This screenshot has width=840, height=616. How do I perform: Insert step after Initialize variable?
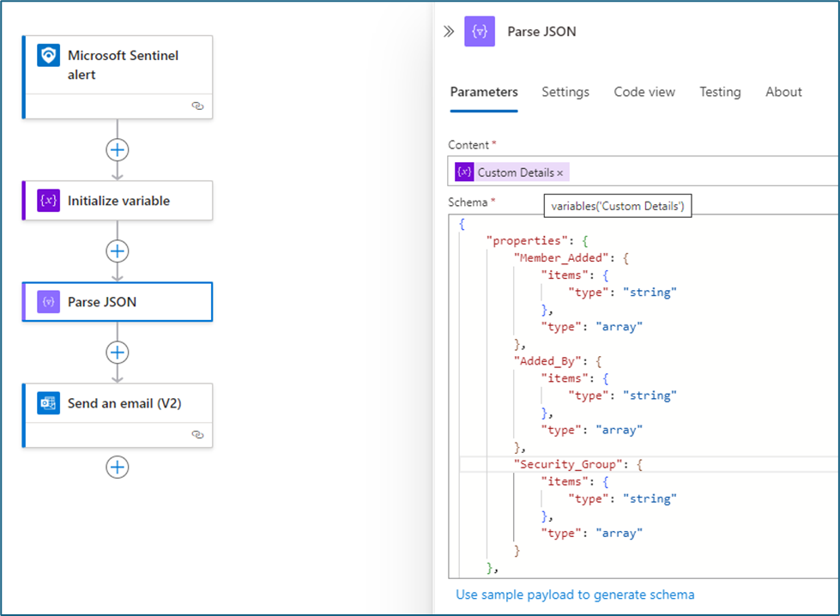pos(118,251)
